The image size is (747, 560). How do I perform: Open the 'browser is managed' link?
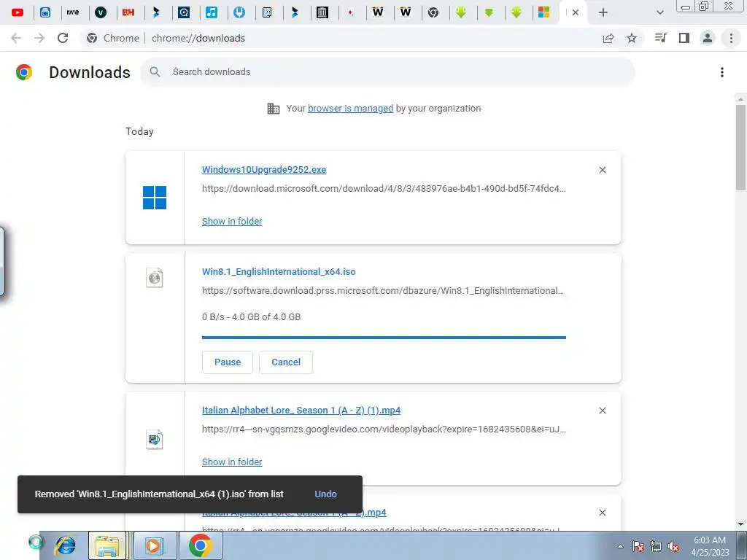coord(351,109)
